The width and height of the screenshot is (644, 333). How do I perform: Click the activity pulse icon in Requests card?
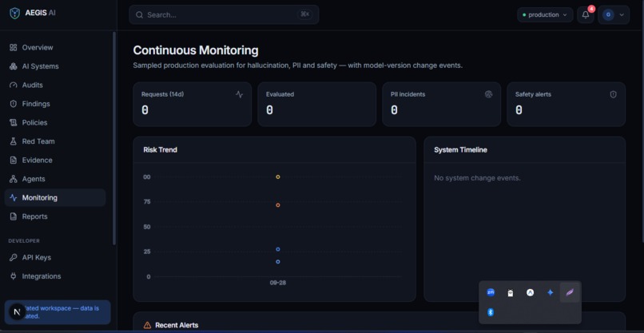tap(240, 94)
